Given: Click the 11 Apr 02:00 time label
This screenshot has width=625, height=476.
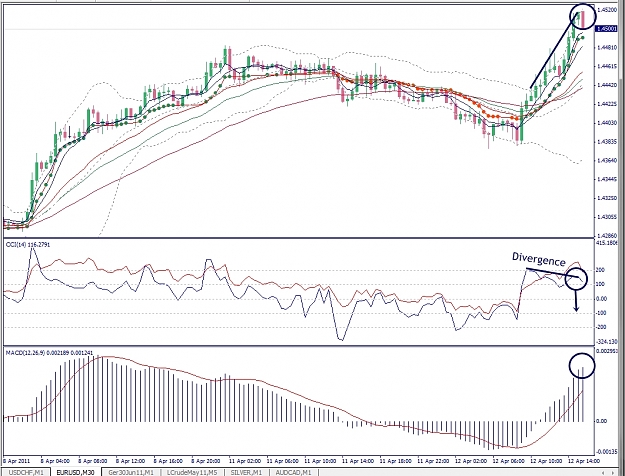Looking at the screenshot, I should click(245, 461).
